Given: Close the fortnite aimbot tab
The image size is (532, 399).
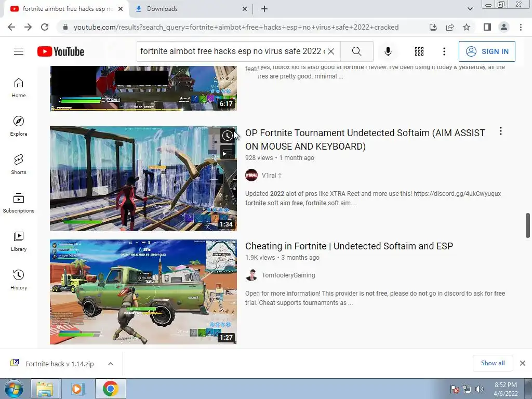Looking at the screenshot, I should (x=121, y=9).
